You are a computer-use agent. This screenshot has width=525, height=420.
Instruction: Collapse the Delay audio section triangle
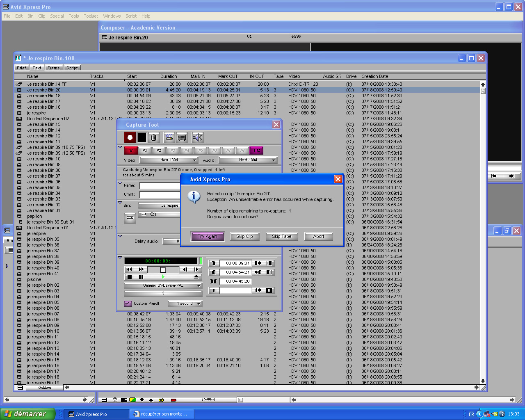[x=120, y=236]
